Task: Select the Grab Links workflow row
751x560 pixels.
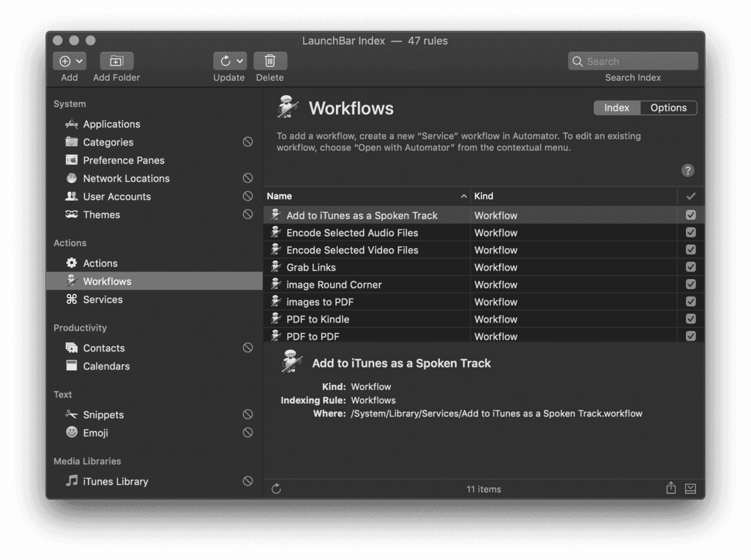Action: [483, 268]
